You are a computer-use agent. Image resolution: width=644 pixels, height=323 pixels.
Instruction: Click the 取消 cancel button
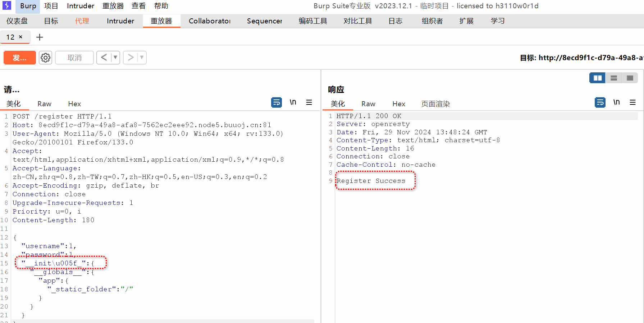coord(74,58)
